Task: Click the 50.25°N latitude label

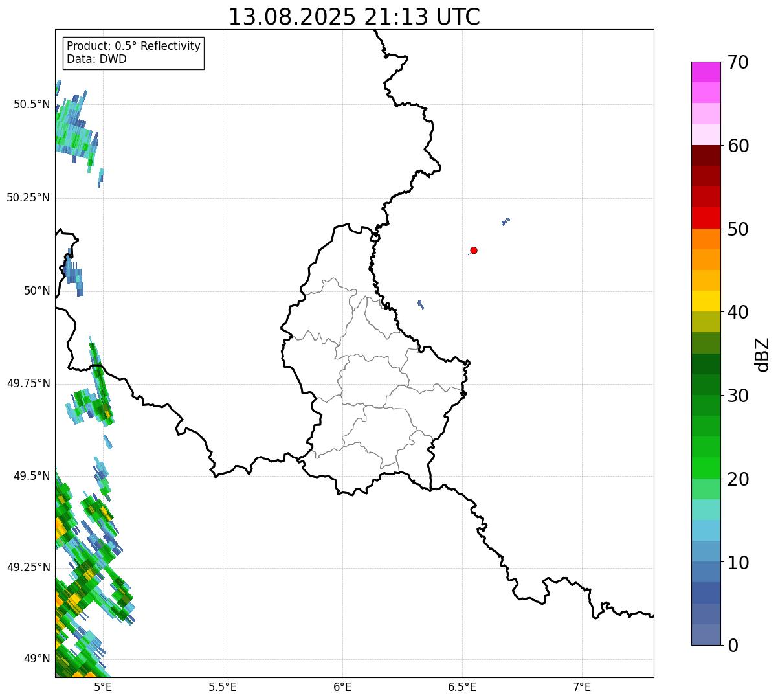Action: pyautogui.click(x=28, y=198)
